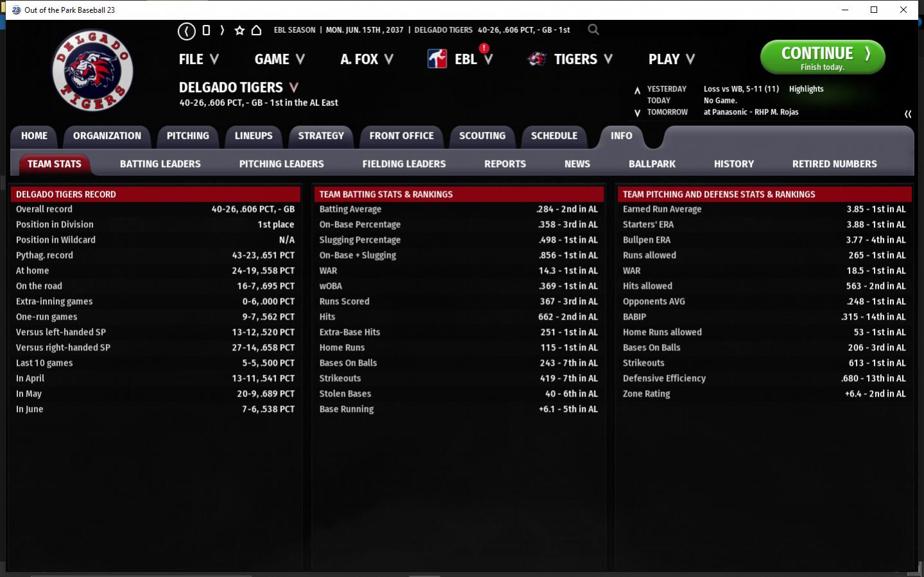Viewport: 924px width, 577px height.
Task: Go to home screen via house icon
Action: (256, 30)
